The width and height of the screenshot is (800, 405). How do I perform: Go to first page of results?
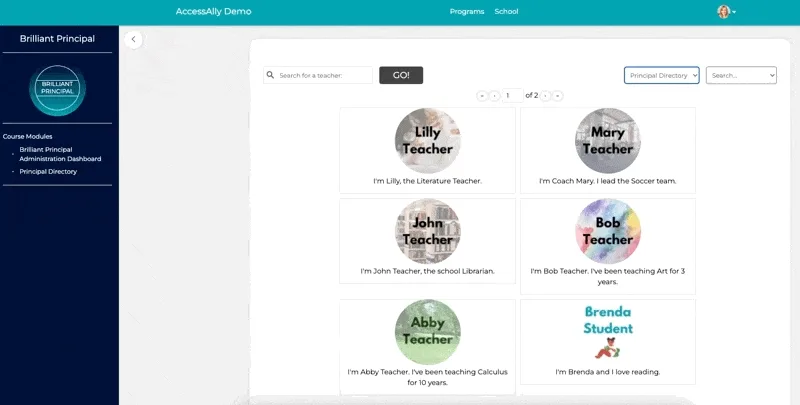tap(482, 95)
